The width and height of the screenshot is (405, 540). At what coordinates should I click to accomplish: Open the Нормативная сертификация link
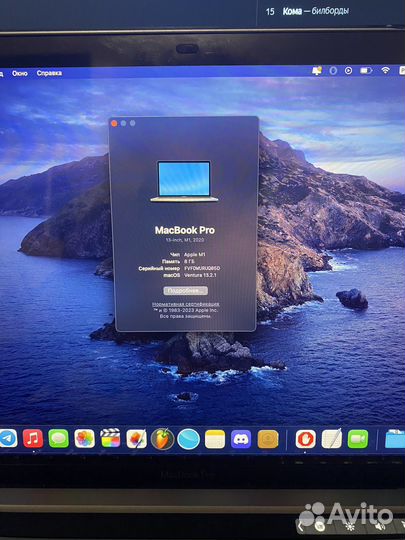186,304
